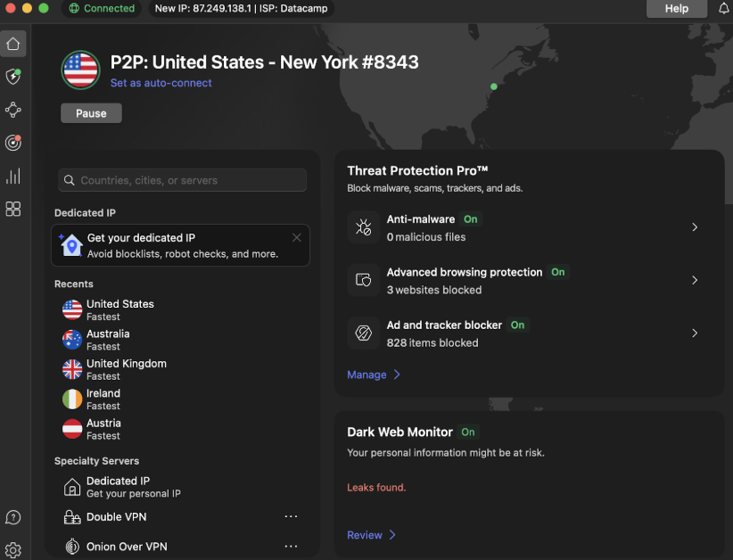Click the chevron next to Review
Image resolution: width=733 pixels, height=560 pixels.
coord(392,535)
